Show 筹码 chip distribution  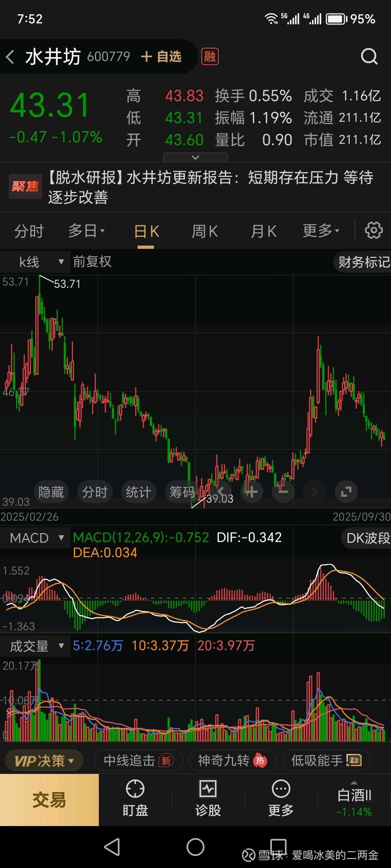point(182,492)
